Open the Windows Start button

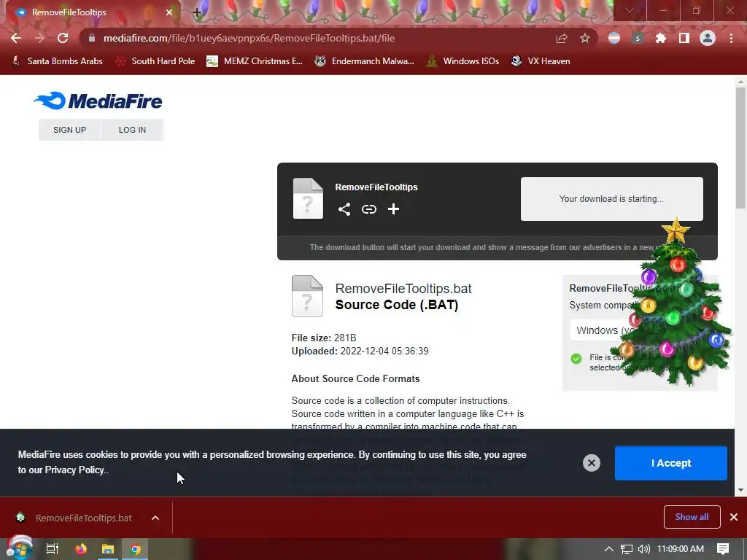tap(19, 548)
